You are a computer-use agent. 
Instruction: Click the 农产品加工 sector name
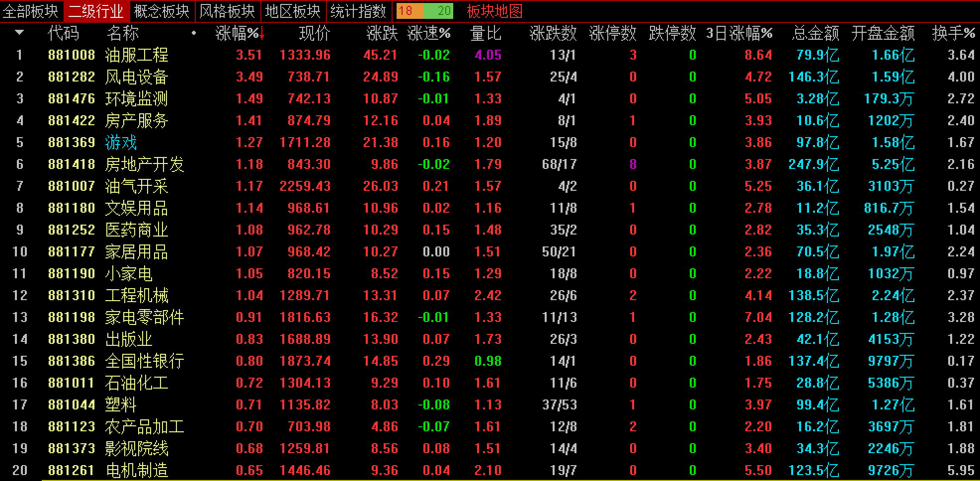click(145, 426)
